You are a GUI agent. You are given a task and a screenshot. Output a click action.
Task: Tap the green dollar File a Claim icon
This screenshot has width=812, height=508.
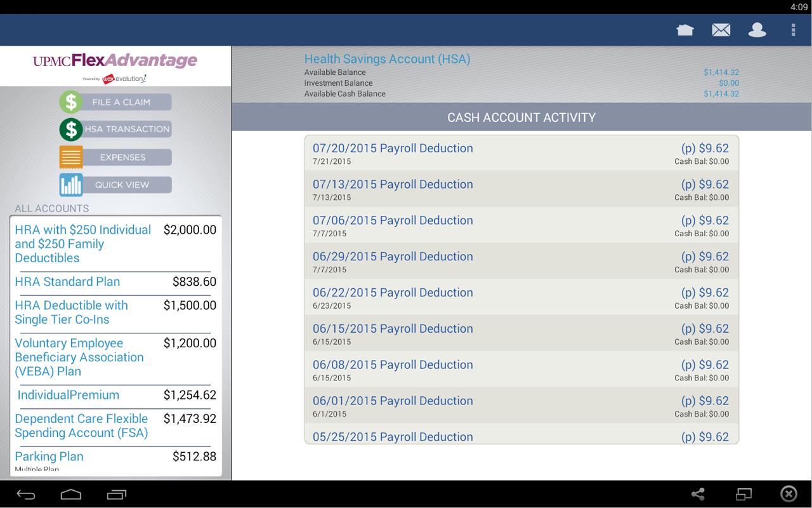[71, 102]
